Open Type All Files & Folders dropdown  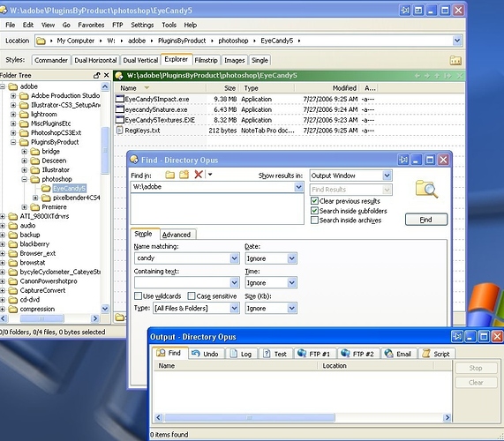click(x=234, y=309)
